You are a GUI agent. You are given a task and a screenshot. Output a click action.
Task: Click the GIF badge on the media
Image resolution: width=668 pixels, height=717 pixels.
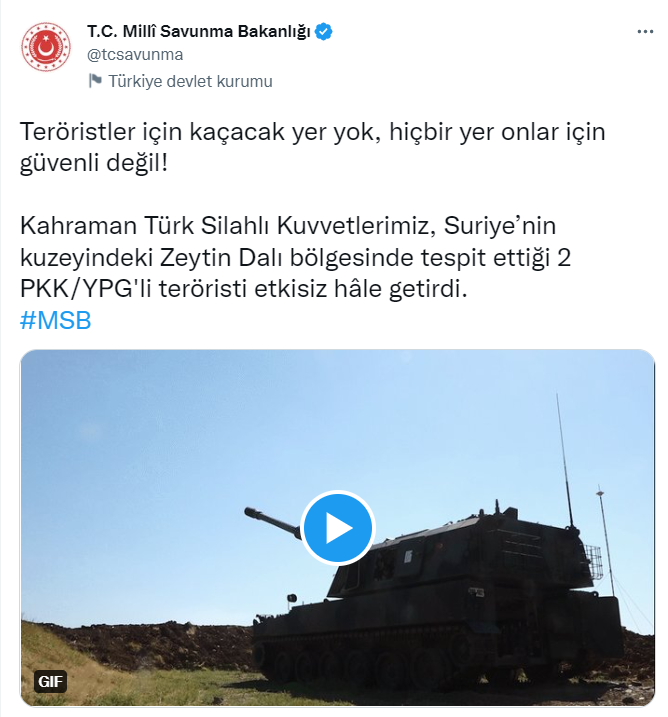point(50,681)
